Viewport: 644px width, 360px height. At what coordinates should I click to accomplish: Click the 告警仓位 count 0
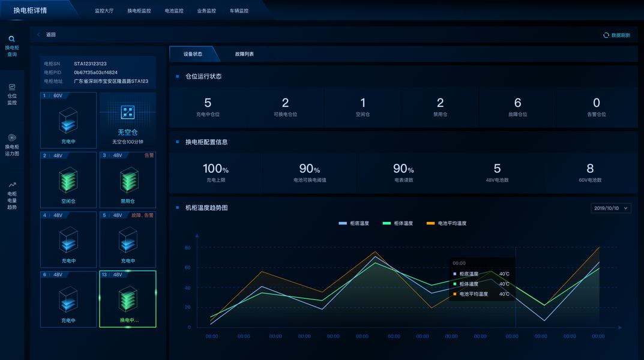pyautogui.click(x=597, y=103)
